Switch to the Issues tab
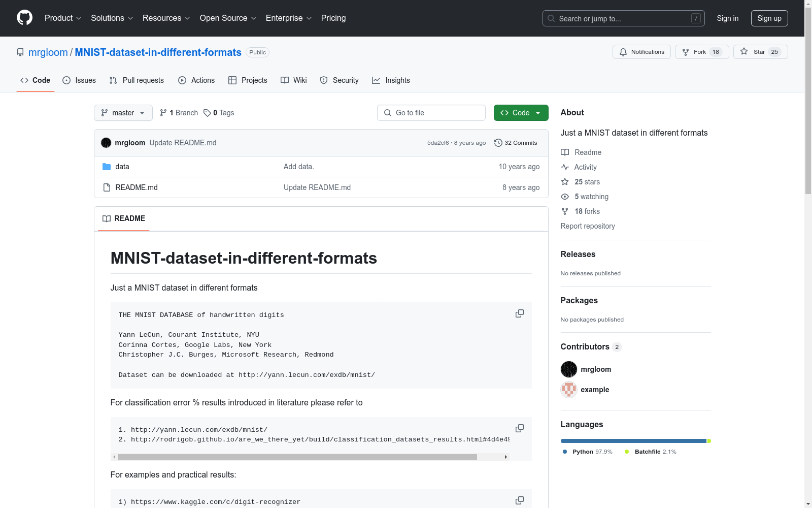812x508 pixels. coord(79,80)
